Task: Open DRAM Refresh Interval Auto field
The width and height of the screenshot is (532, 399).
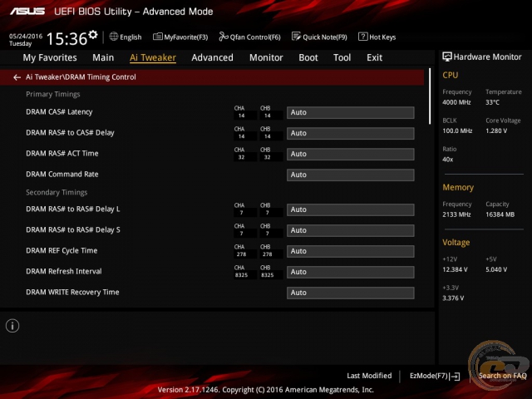Action: [x=351, y=272]
